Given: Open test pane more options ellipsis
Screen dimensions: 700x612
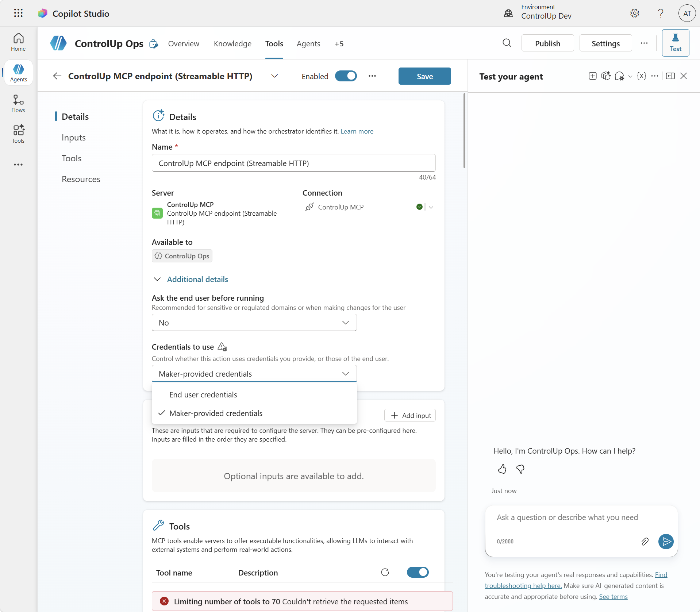Looking at the screenshot, I should point(655,76).
